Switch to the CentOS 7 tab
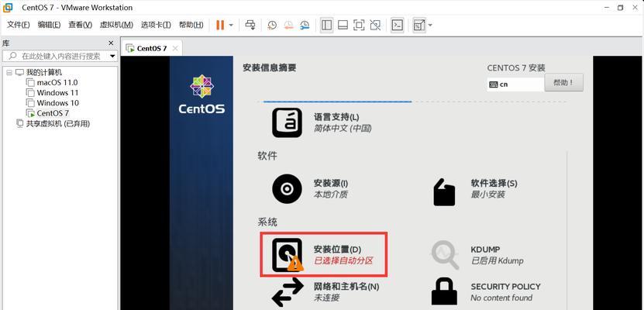Viewport: 644px width, 310px height. click(x=152, y=49)
